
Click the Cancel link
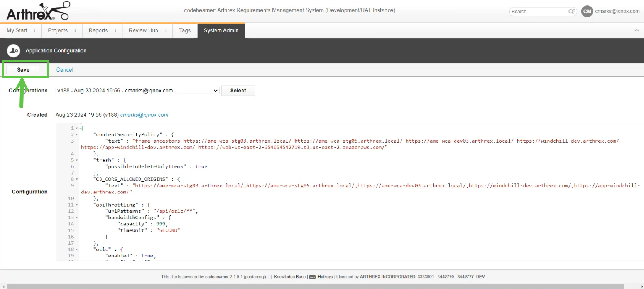64,70
